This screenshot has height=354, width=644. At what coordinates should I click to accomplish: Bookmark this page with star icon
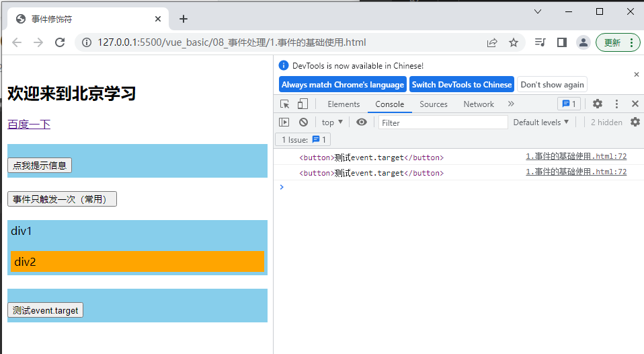click(x=514, y=42)
